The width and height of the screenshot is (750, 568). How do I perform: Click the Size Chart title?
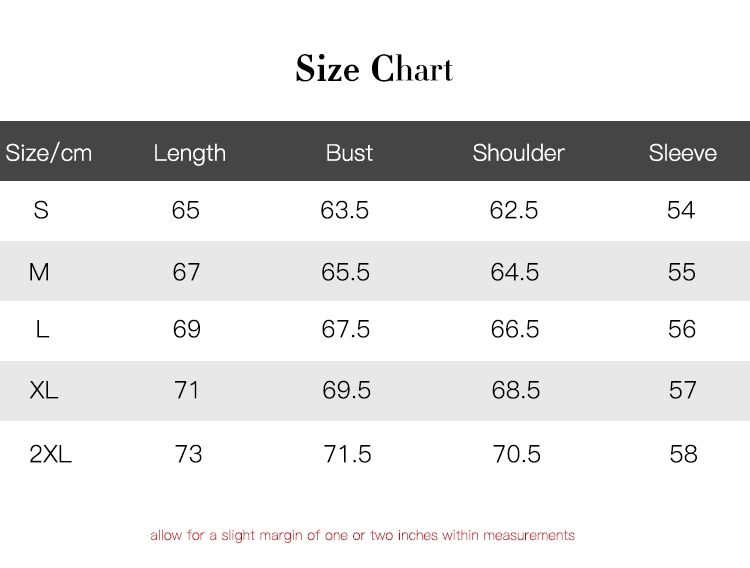tap(374, 69)
